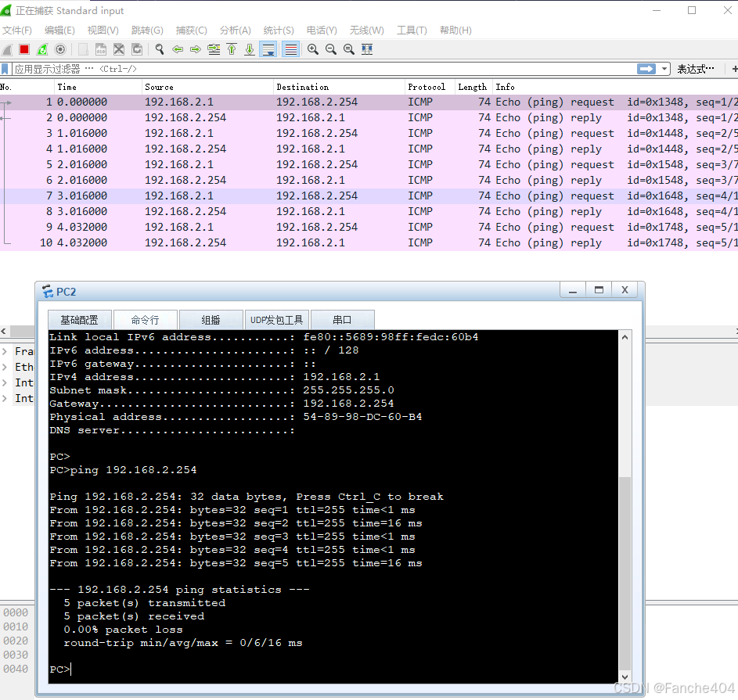Open the 编辑(E) menu
This screenshot has height=700, width=738.
click(x=59, y=30)
